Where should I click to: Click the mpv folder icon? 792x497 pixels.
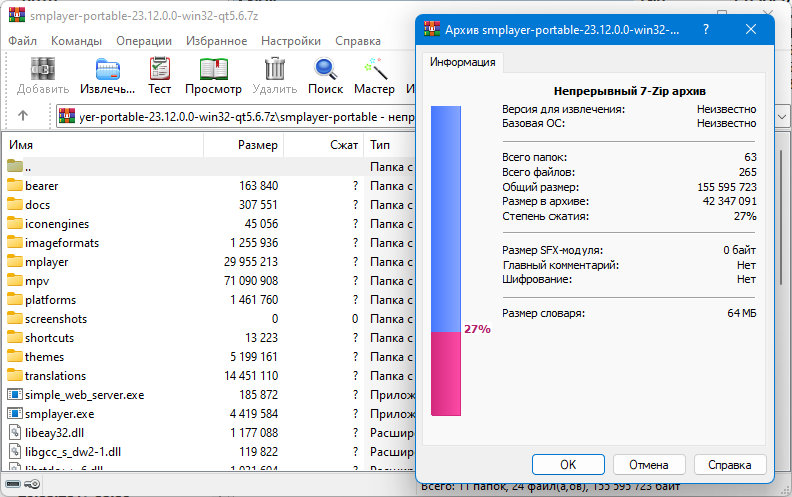coord(15,280)
